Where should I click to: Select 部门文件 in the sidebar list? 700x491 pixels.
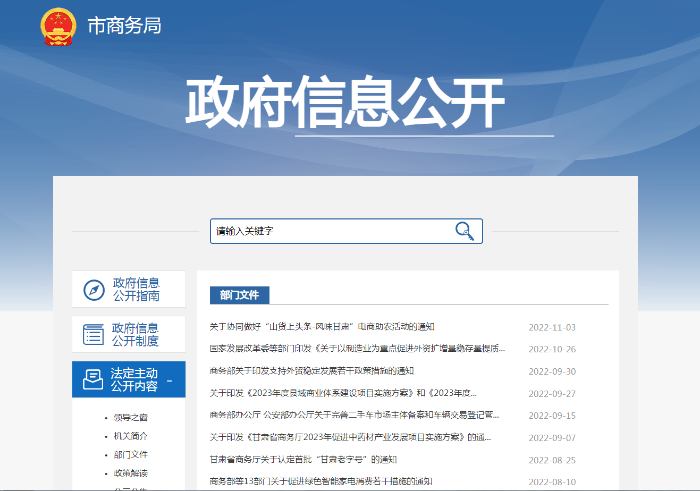pos(130,454)
